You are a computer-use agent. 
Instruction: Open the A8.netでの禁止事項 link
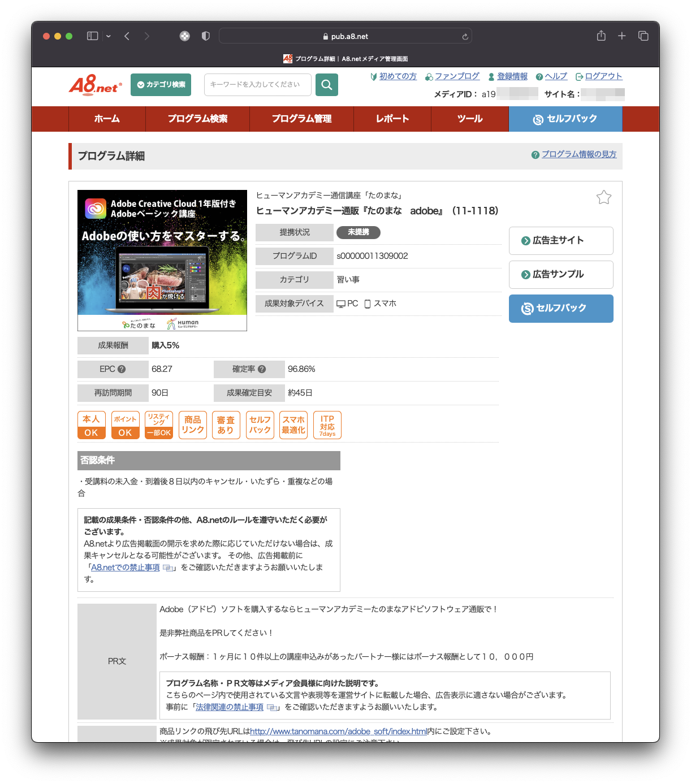[x=126, y=568]
